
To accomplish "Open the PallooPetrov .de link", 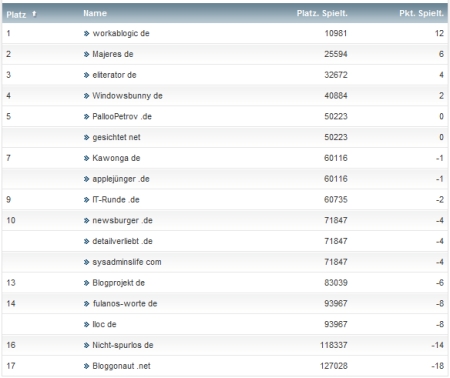I will 122,116.
